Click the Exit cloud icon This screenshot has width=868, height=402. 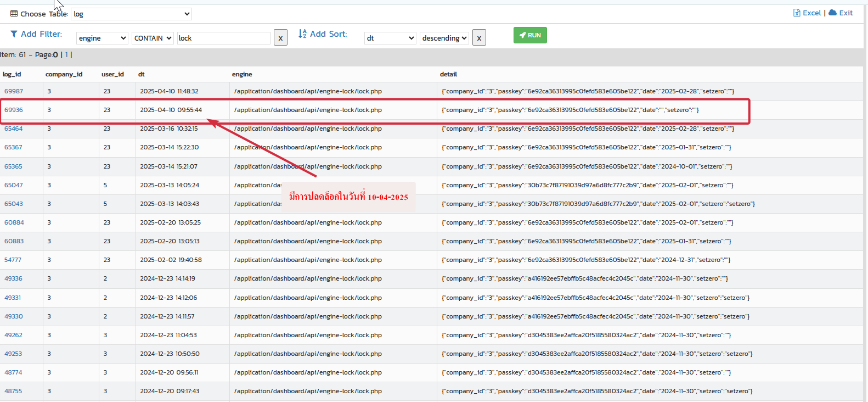[x=832, y=13]
